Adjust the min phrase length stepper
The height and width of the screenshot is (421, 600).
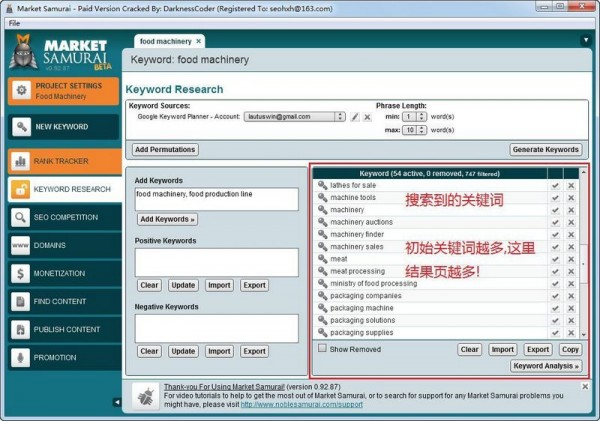(422, 116)
